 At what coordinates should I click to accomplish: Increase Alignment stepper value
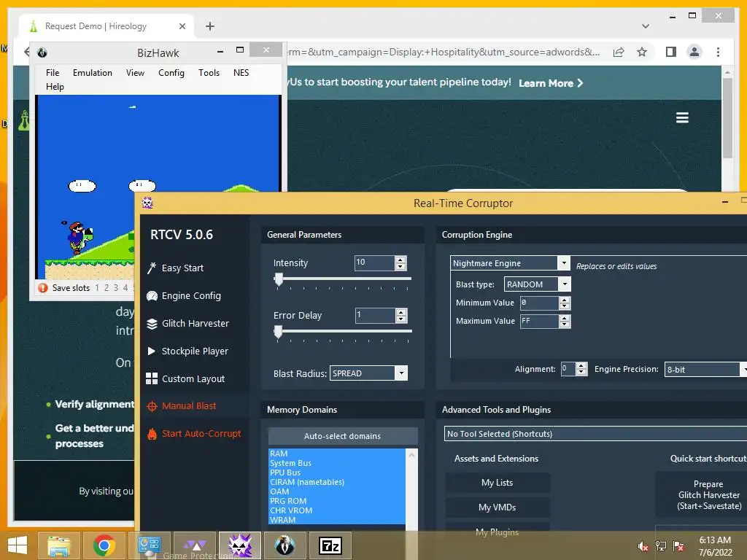coord(581,366)
